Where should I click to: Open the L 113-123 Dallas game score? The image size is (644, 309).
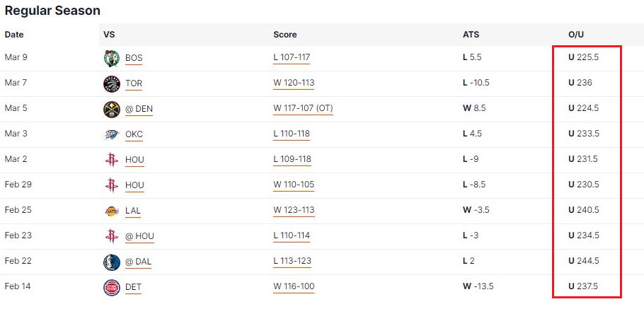292,261
